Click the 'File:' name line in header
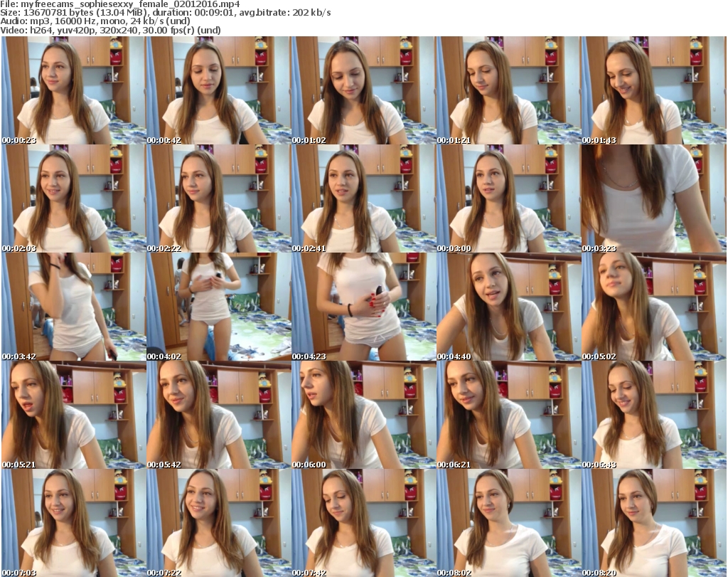728x577 pixels. pos(120,4)
